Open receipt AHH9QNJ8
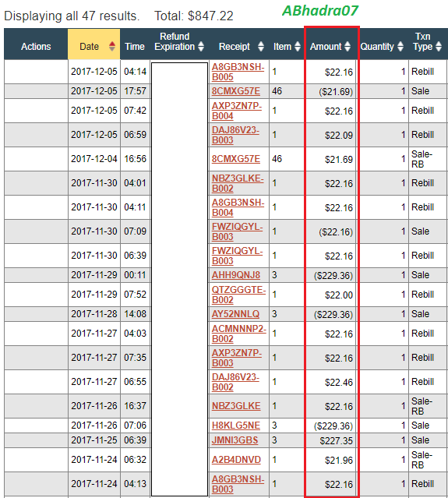The image size is (448, 498). coord(236,275)
